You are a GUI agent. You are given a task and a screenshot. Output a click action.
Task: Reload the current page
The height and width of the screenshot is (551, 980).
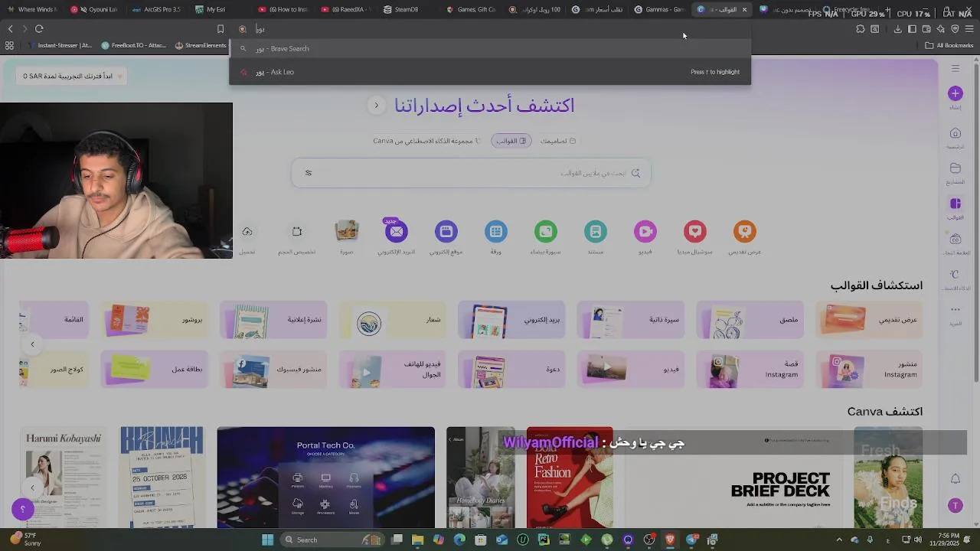[39, 29]
